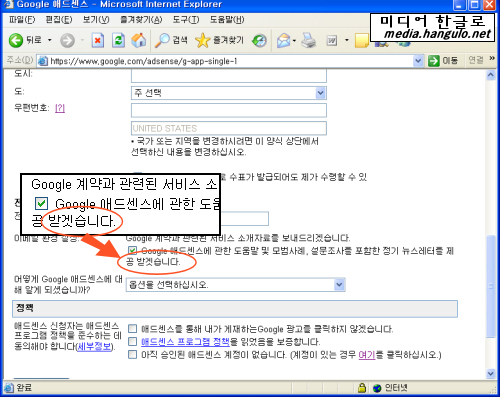Print the page with the printer icon
This screenshot has width=500, height=397.
tap(309, 40)
